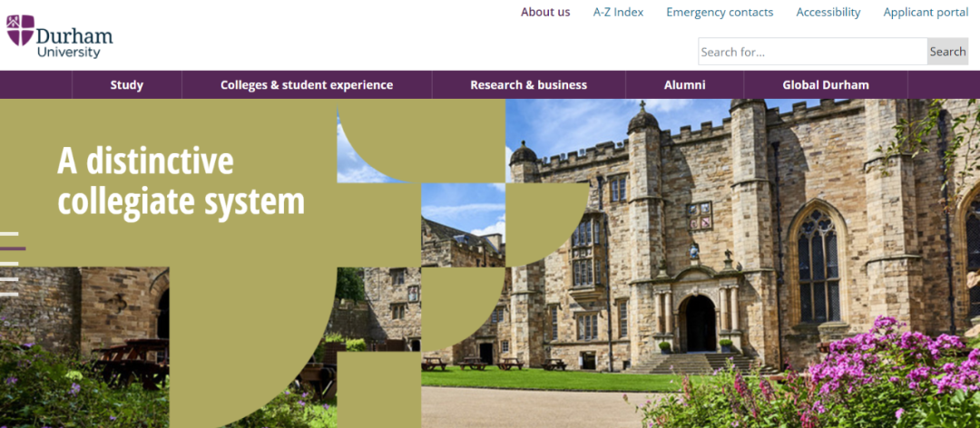The width and height of the screenshot is (980, 428).
Task: Open the Accessibility link
Action: [828, 12]
